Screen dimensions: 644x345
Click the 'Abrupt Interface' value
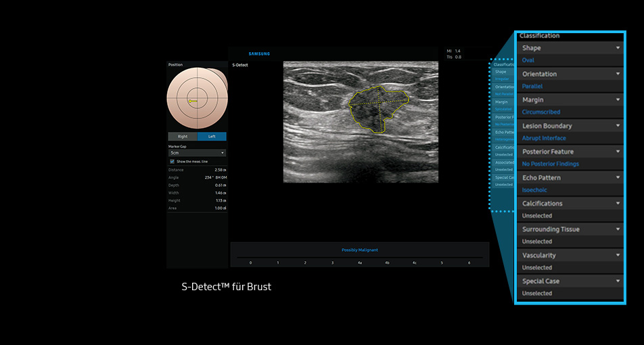pos(544,138)
